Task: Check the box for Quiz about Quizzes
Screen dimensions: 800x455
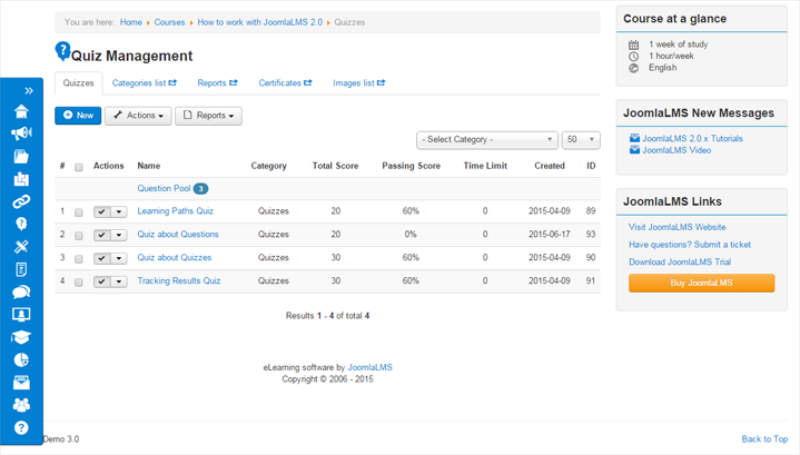Action: click(79, 259)
